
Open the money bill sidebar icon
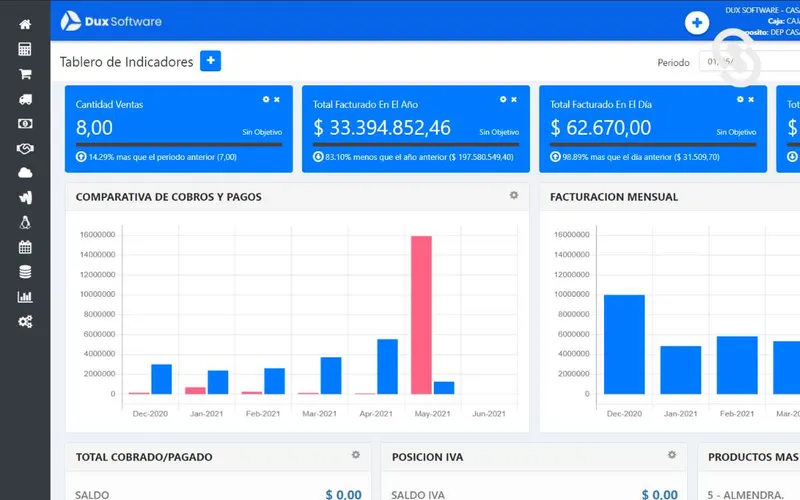(x=25, y=123)
